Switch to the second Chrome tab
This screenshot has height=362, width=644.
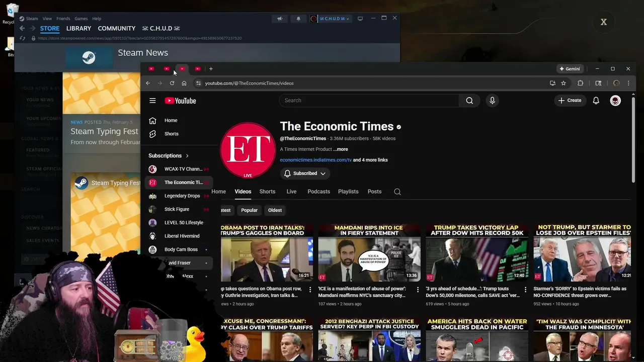167,69
